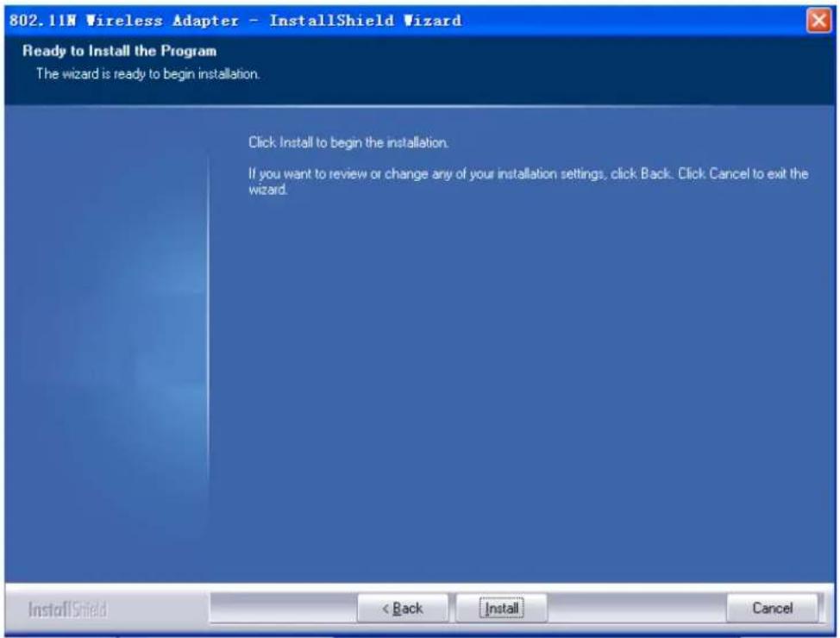Click the 'If you want to review or change' paragraph

[x=528, y=181]
